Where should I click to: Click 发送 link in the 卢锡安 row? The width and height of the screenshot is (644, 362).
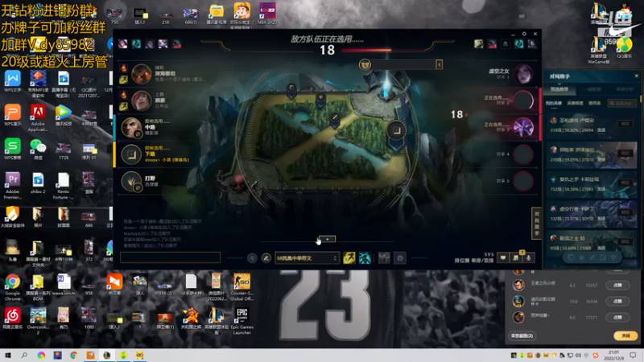click(x=601, y=130)
